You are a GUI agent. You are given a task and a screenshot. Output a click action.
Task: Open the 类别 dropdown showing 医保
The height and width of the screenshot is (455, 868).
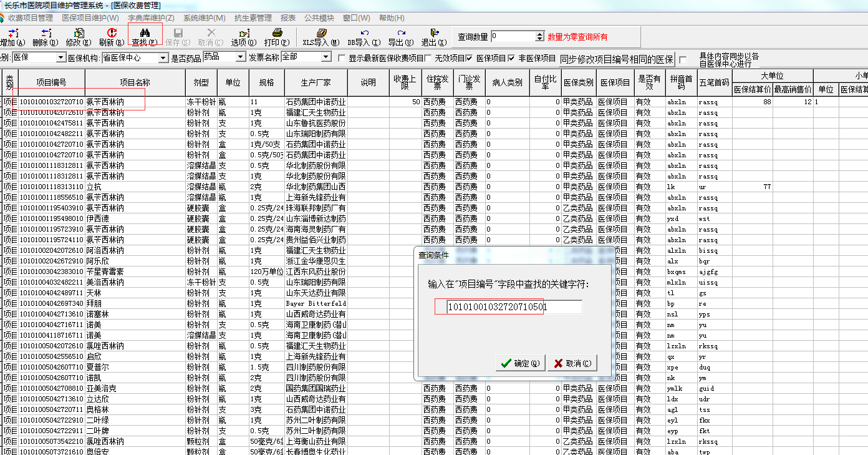click(61, 57)
